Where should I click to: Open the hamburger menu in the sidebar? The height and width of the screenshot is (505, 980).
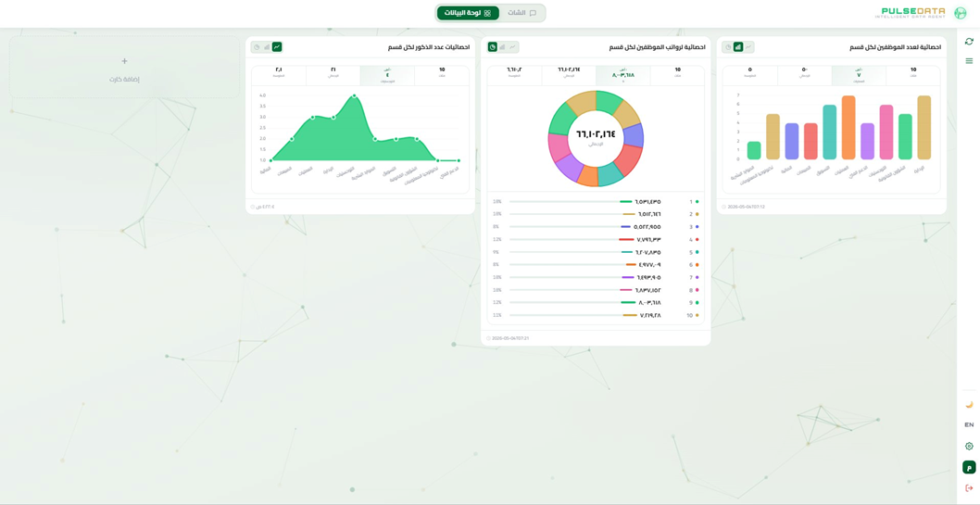point(969,60)
